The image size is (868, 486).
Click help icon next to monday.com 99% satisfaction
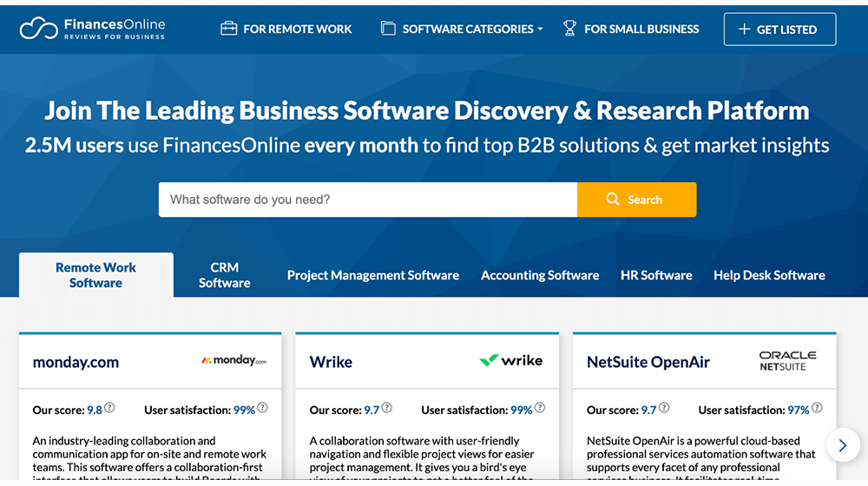click(x=262, y=408)
